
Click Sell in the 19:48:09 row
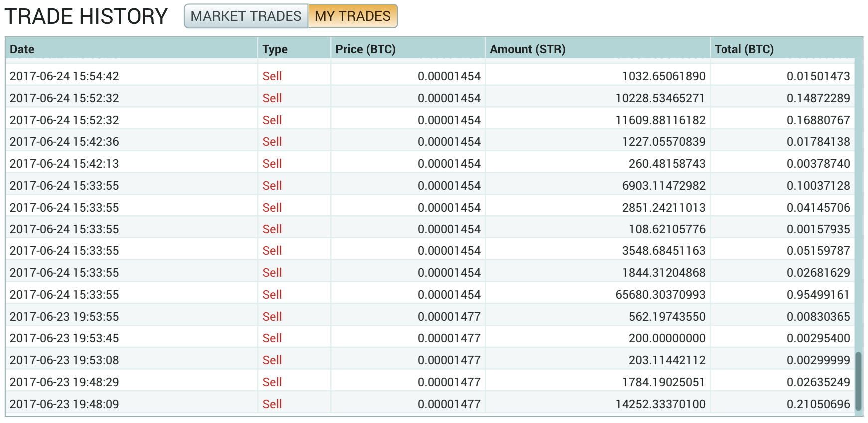(272, 404)
